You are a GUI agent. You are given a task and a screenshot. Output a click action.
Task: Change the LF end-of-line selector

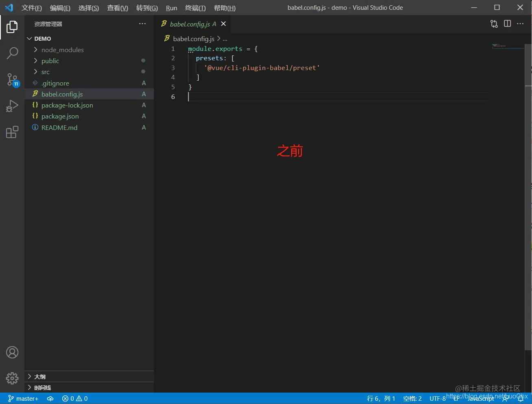pyautogui.click(x=456, y=398)
